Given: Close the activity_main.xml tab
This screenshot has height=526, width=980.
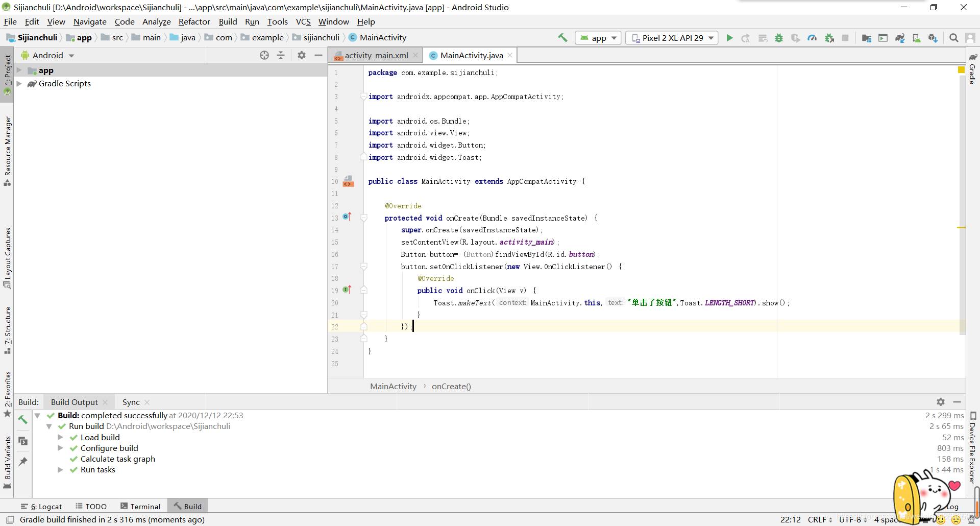Looking at the screenshot, I should point(415,55).
